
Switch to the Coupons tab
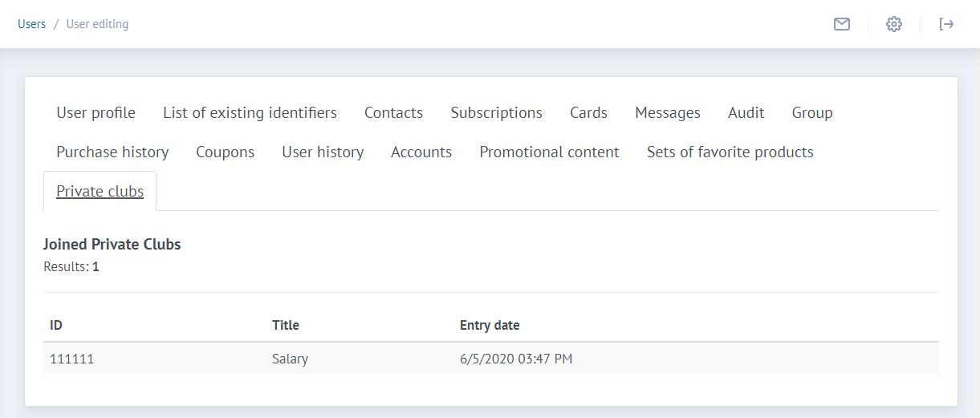[225, 152]
